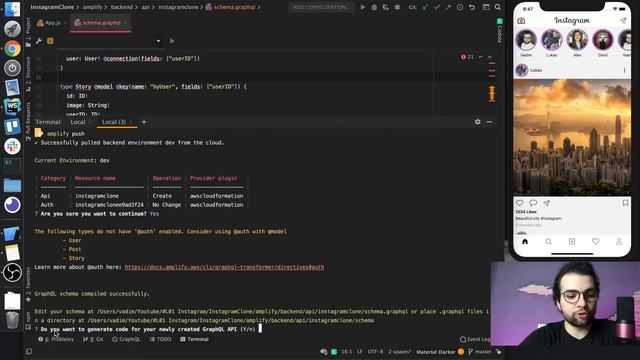Click the Debug bug icon in toolbar

click(x=374, y=7)
